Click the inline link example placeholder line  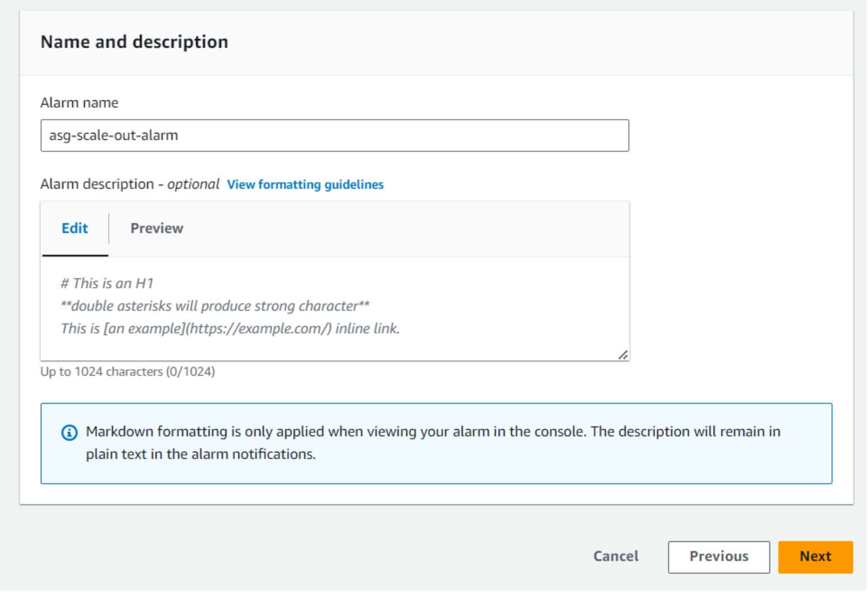[230, 329]
